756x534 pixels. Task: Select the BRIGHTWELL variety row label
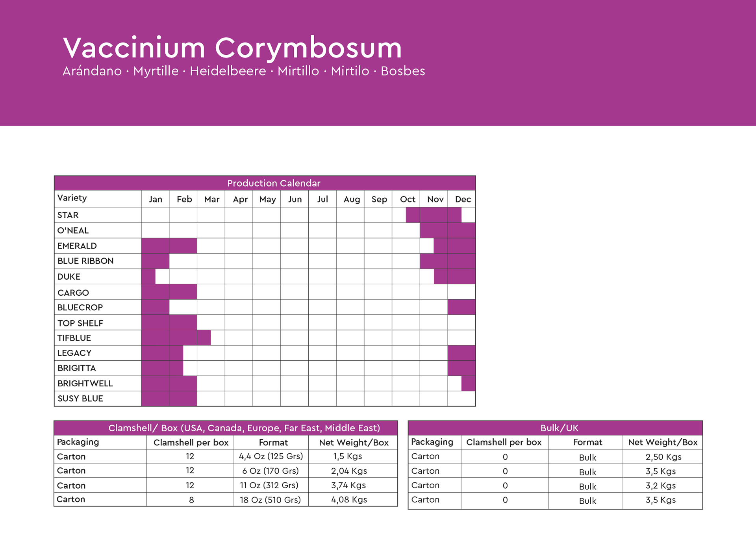tap(85, 384)
